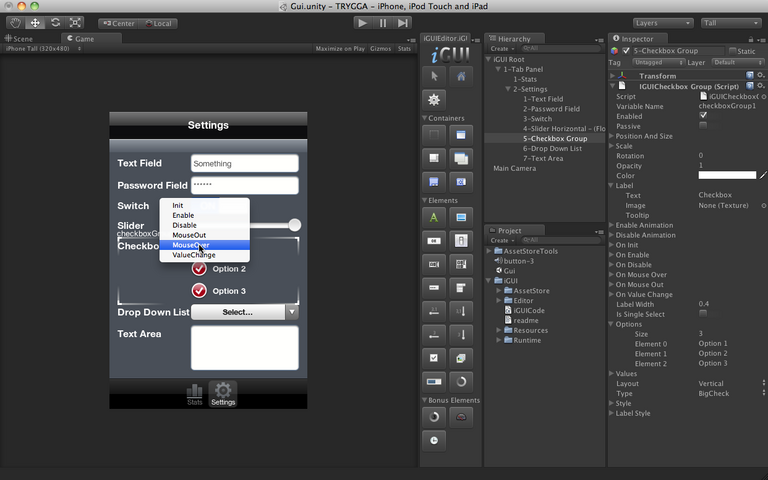Select the iGUI pointer tool icon
Screen dimensions: 768x480
click(434, 75)
